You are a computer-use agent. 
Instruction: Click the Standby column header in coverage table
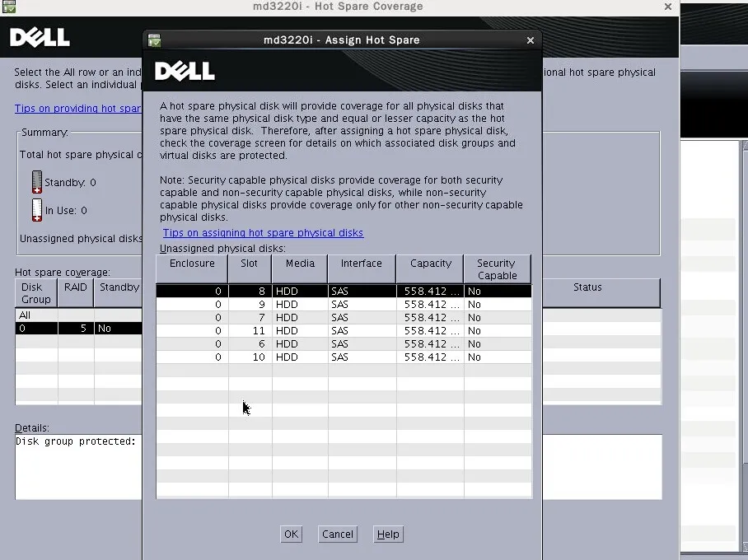coord(119,293)
